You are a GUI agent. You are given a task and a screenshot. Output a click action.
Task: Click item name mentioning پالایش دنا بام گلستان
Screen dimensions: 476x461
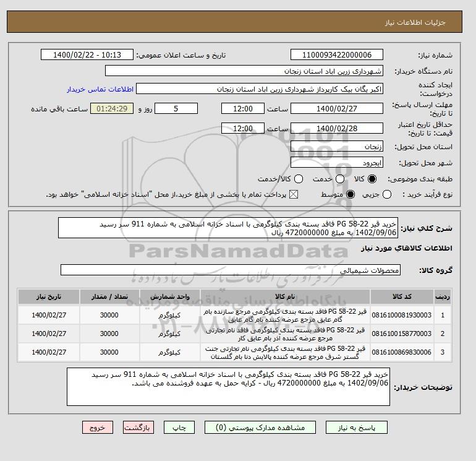coord(285,353)
